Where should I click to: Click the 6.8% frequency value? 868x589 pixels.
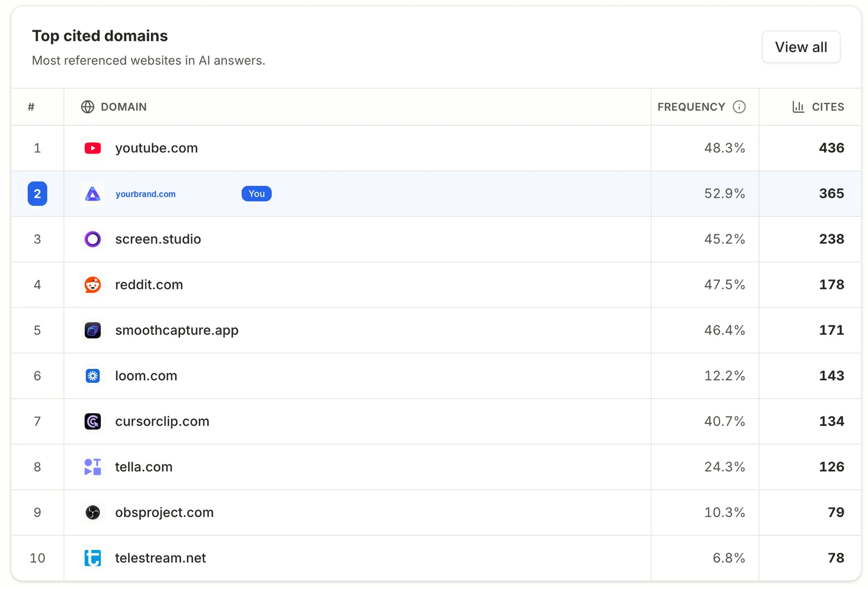click(x=729, y=558)
